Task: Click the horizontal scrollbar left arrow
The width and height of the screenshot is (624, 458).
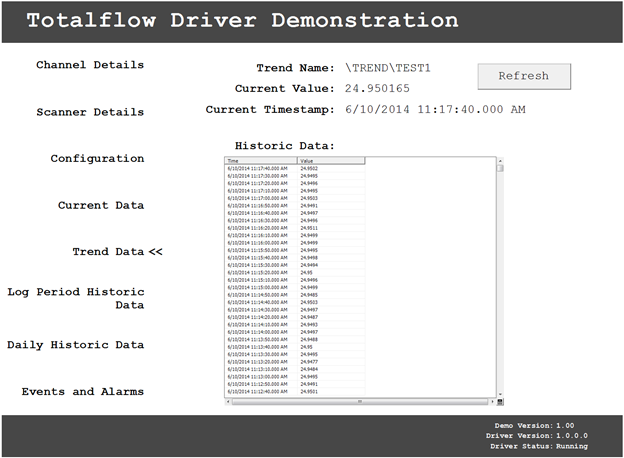Action: tap(228, 401)
